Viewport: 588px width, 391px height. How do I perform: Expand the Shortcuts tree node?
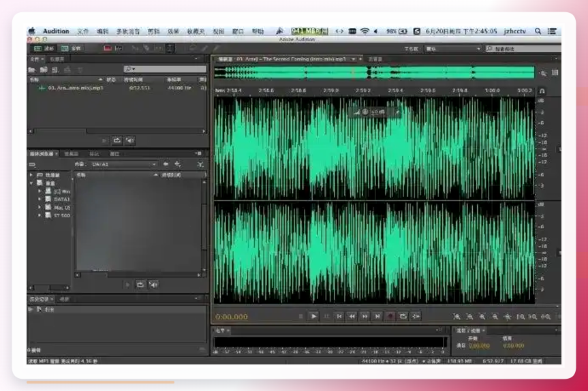tap(31, 175)
